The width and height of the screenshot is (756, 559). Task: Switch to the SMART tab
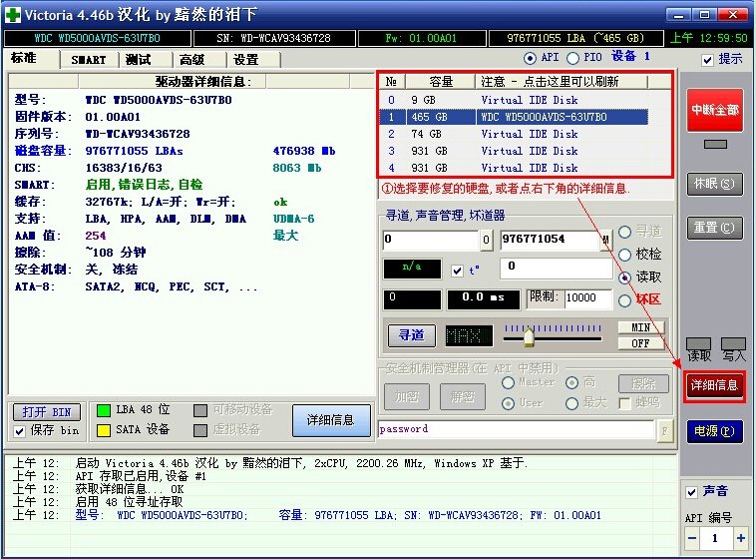pyautogui.click(x=89, y=60)
